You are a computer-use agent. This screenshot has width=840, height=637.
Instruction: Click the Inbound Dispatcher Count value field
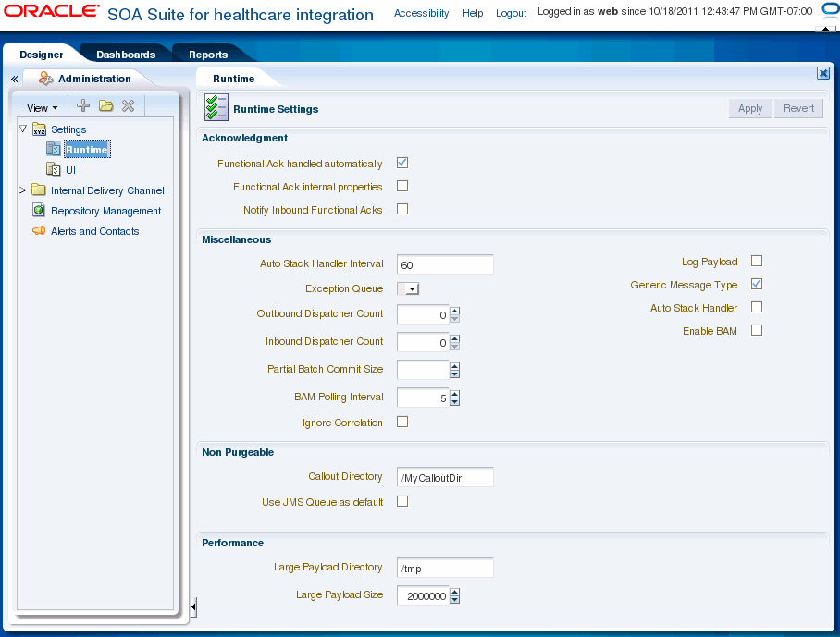click(423, 342)
